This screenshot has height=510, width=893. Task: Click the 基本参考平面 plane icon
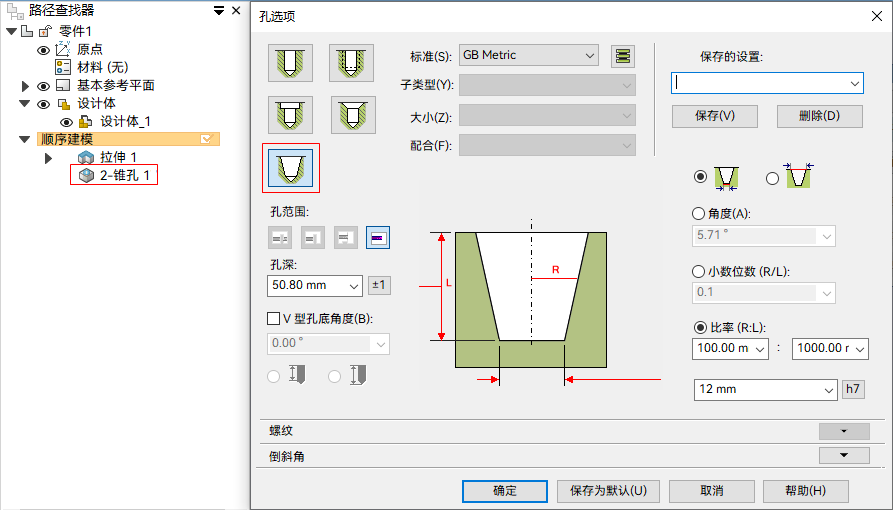point(63,85)
